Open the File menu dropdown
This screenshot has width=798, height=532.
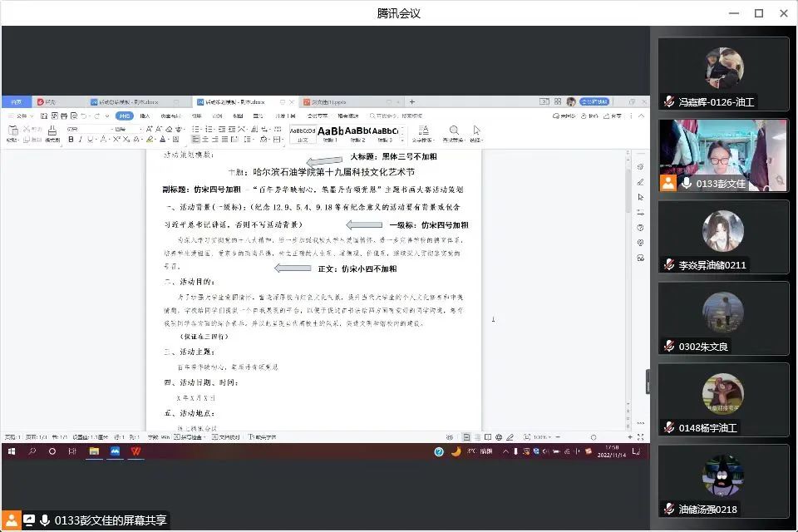[20, 116]
